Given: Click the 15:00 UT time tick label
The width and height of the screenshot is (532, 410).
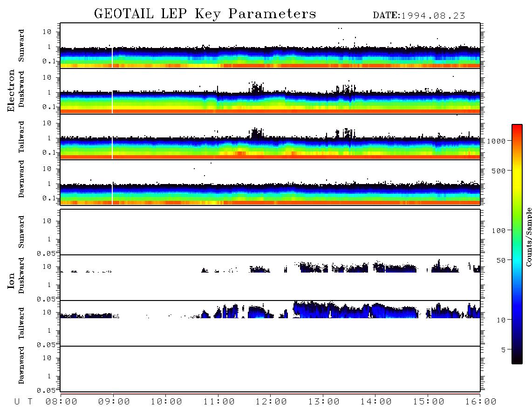Looking at the screenshot, I should pos(429,402).
